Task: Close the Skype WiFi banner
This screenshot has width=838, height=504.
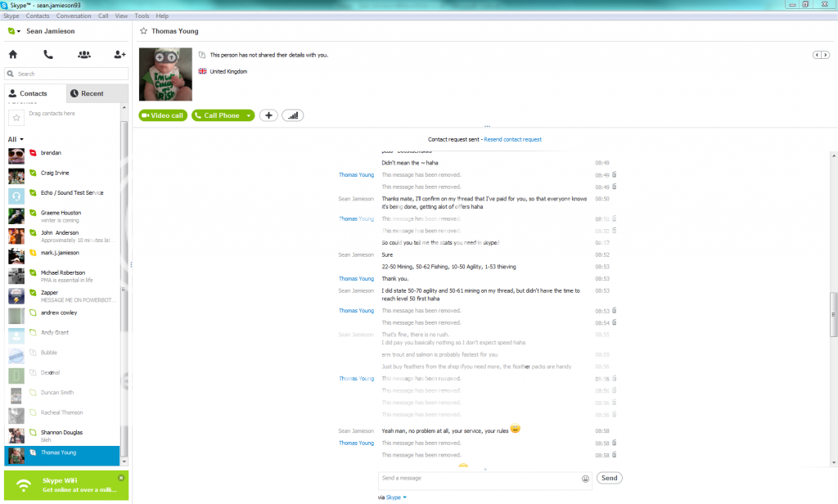Action: (121, 477)
